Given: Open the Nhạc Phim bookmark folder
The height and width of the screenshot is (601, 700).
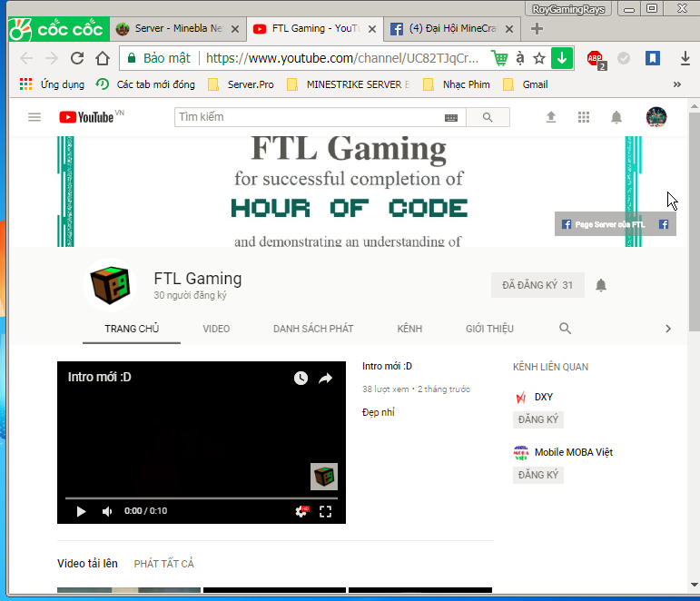Looking at the screenshot, I should tap(457, 84).
